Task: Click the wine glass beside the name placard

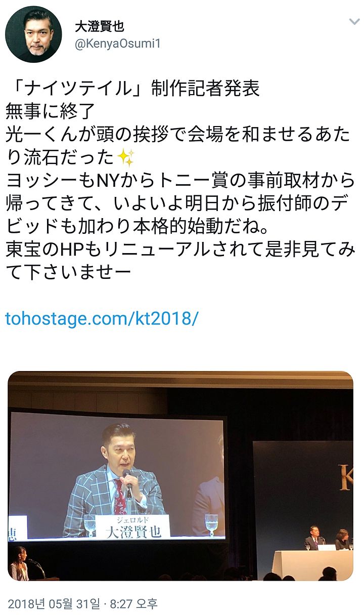Action: click(x=211, y=525)
